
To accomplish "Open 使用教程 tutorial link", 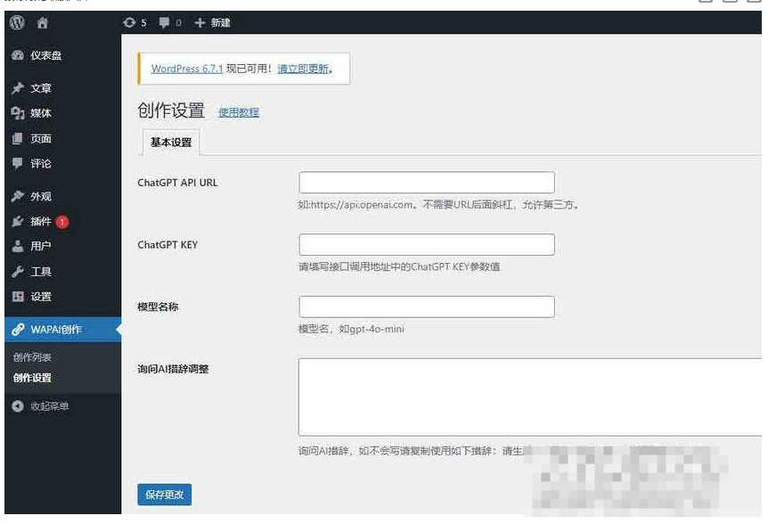I will pyautogui.click(x=239, y=112).
